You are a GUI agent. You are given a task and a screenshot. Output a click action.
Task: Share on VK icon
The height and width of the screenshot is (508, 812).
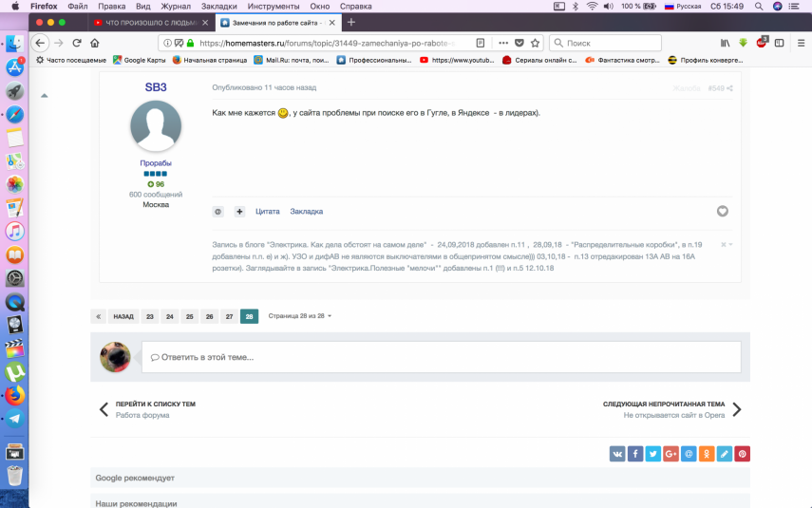[617, 454]
